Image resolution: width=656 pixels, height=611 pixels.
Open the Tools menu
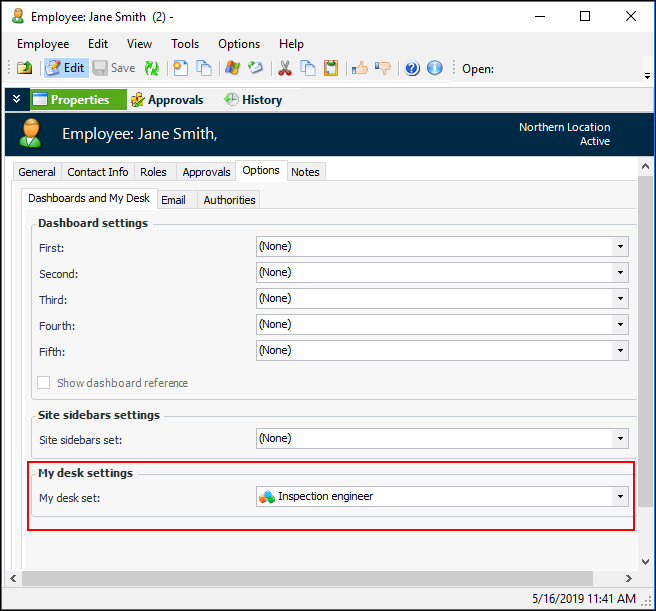point(185,44)
